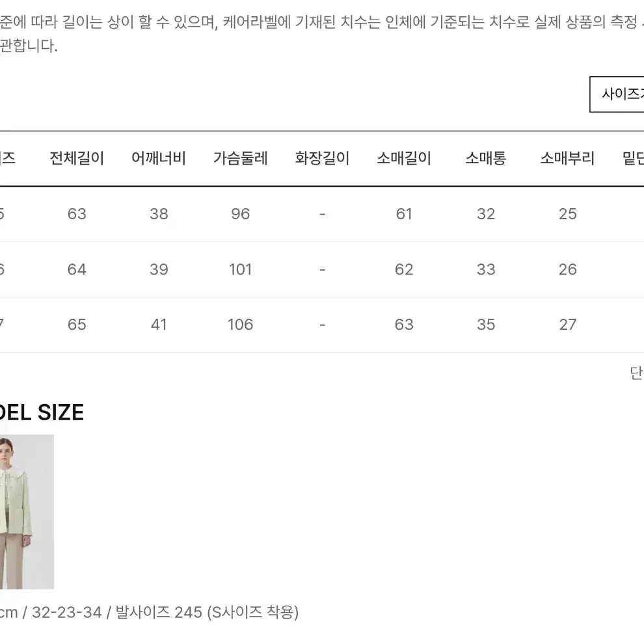Click total length value 63
The width and height of the screenshot is (644, 644).
click(77, 214)
